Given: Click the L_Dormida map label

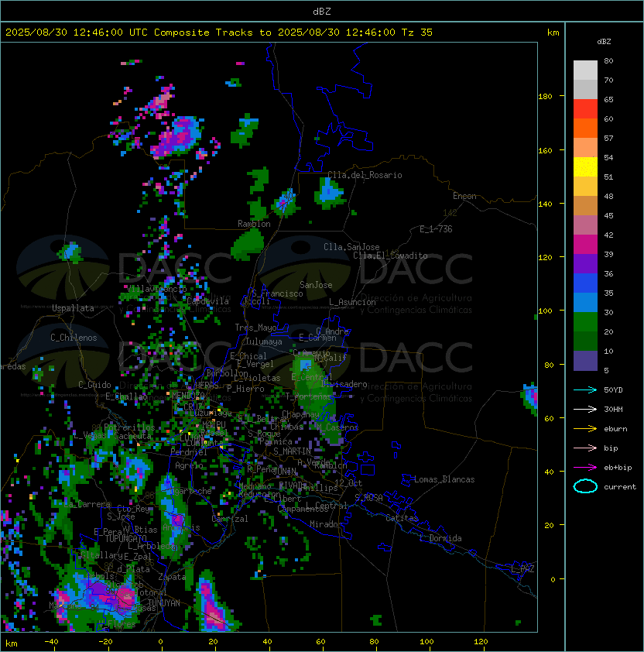Looking at the screenshot, I should pyautogui.click(x=440, y=538).
